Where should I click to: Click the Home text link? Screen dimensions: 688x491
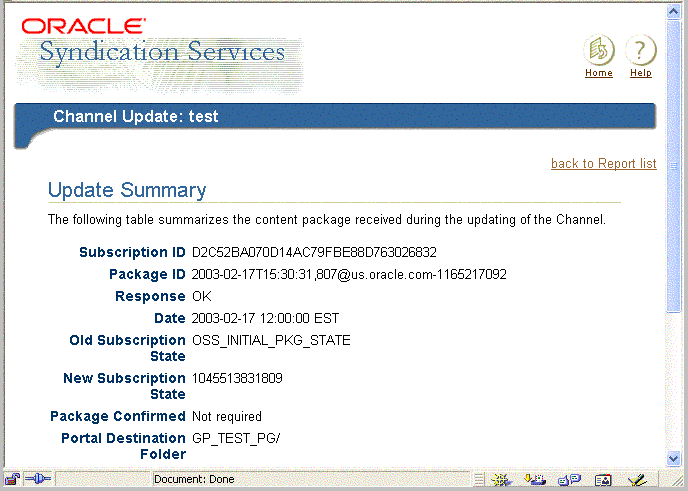click(599, 73)
